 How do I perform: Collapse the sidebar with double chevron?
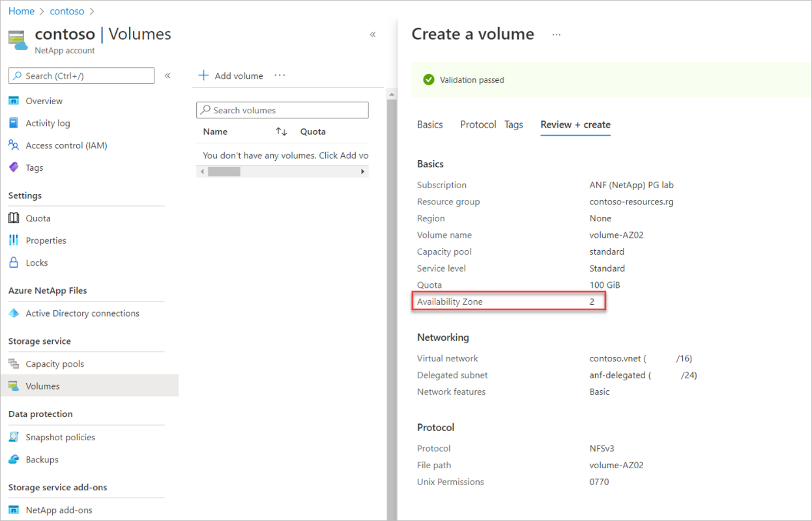(167, 76)
